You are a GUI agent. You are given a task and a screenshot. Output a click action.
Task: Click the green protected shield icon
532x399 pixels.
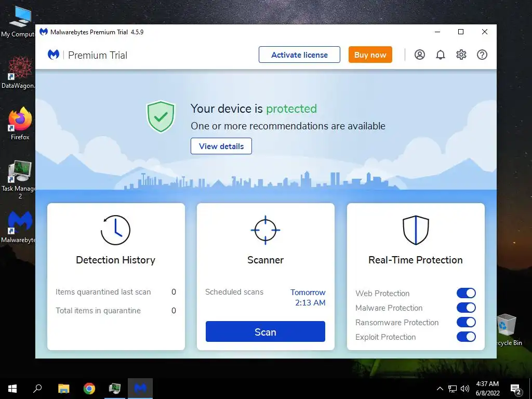click(x=161, y=116)
